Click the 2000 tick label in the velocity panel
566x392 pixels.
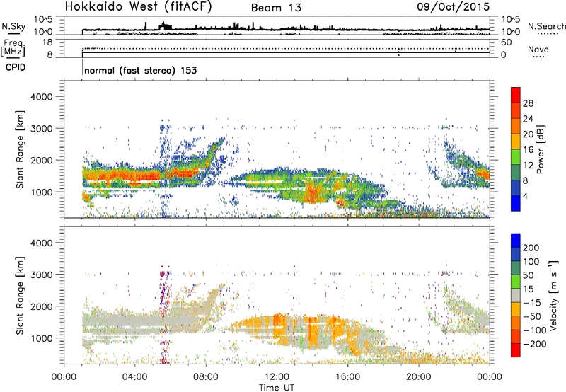[x=41, y=306]
